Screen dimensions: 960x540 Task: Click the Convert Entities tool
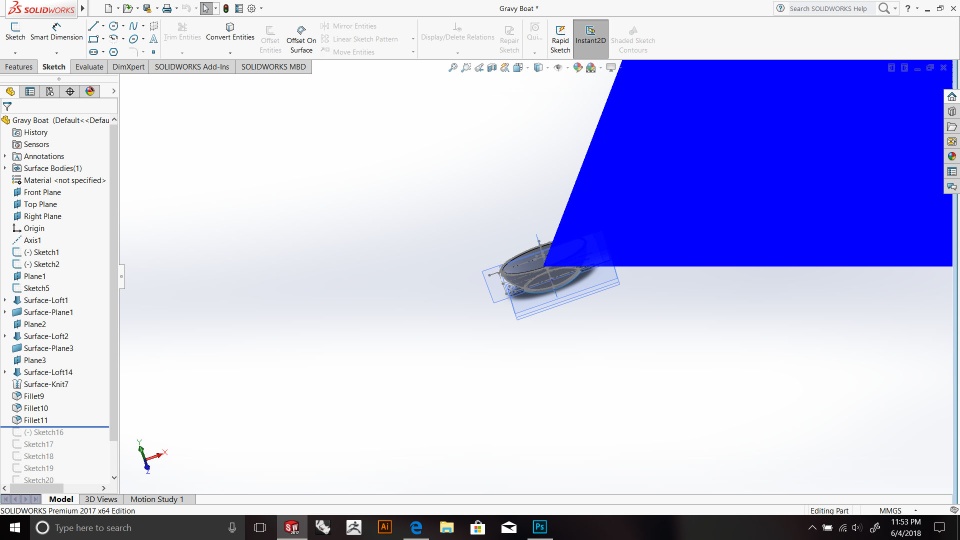[x=230, y=32]
